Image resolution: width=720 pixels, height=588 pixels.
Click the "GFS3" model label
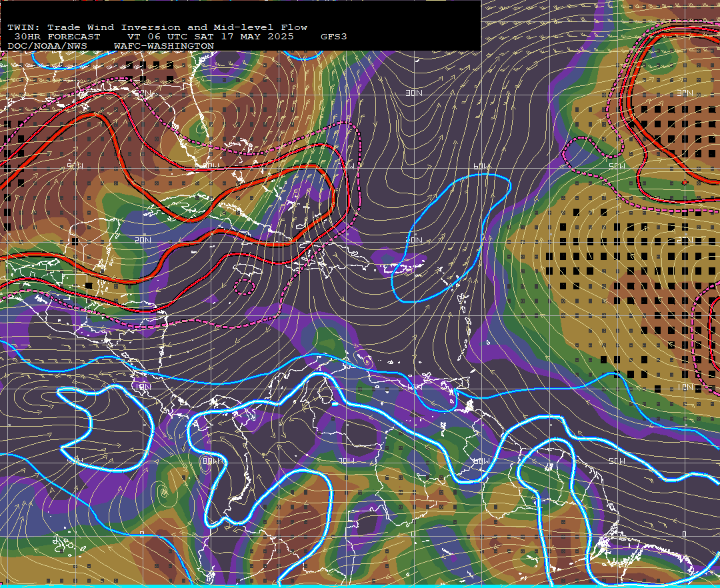(334, 37)
